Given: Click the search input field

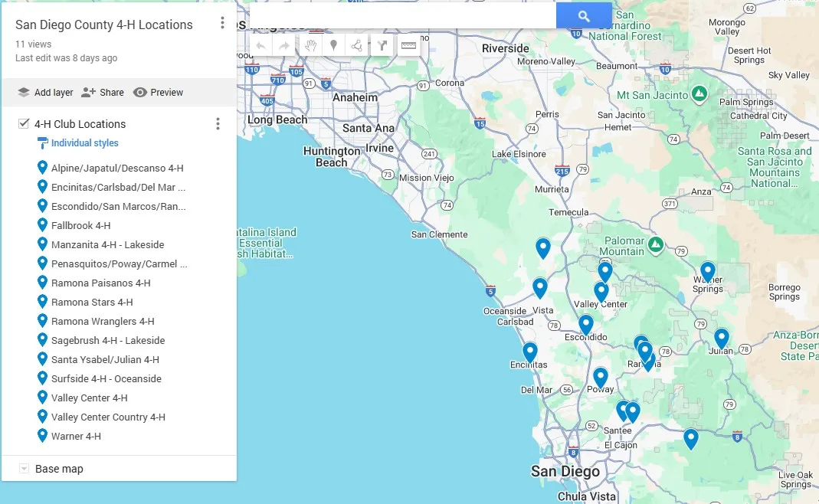Looking at the screenshot, I should [x=398, y=15].
